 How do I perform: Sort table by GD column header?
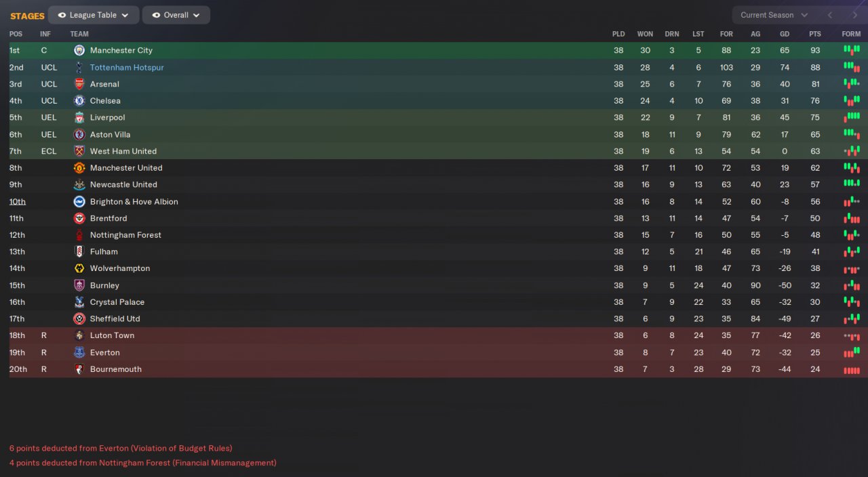785,34
